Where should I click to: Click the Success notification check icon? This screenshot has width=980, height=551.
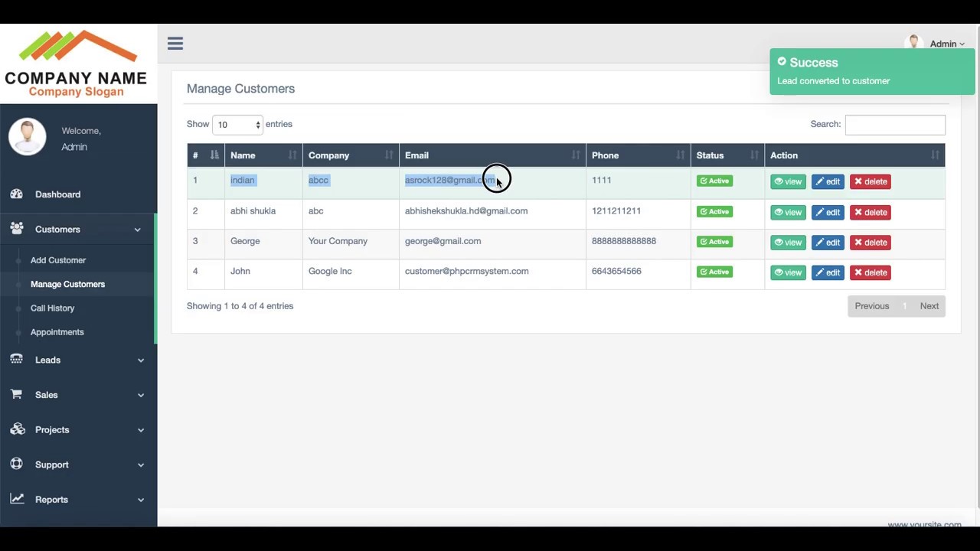pos(782,62)
